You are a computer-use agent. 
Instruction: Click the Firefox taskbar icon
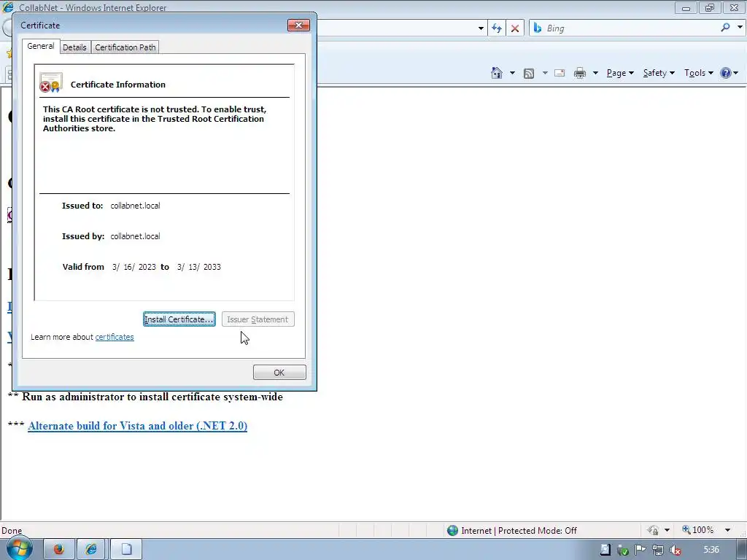coord(58,549)
